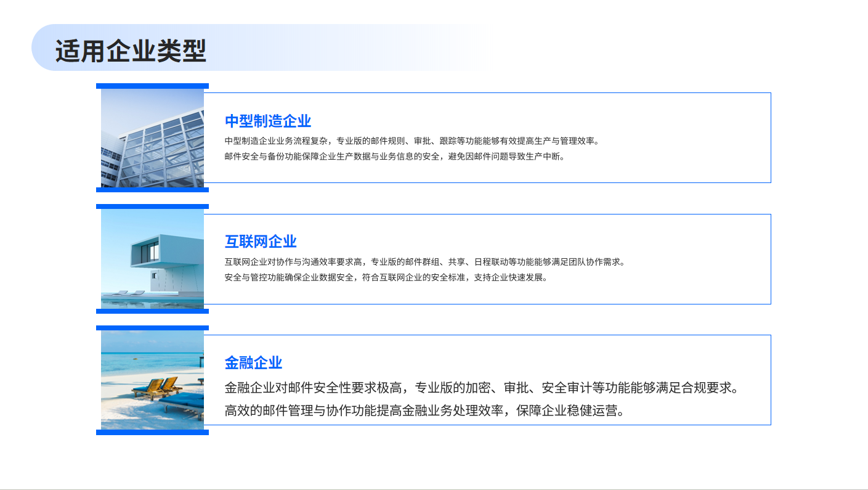
Task: Click the line starting 中型制造企业业务流程复杂
Action: tap(412, 141)
